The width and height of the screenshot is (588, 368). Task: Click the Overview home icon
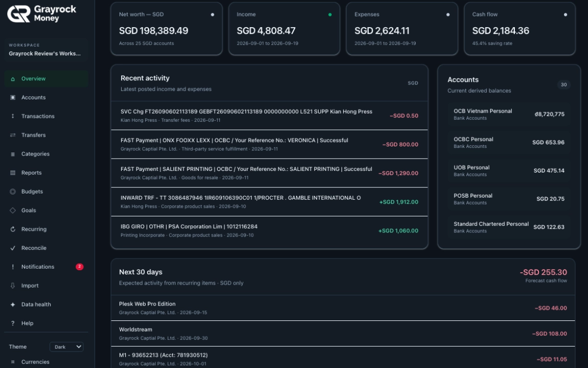click(x=13, y=79)
